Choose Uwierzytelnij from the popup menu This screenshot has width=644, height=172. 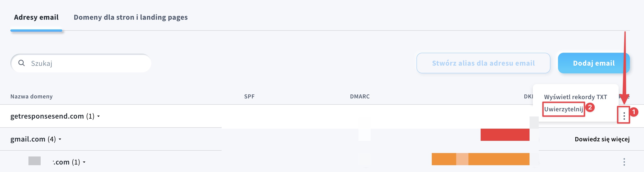(564, 109)
